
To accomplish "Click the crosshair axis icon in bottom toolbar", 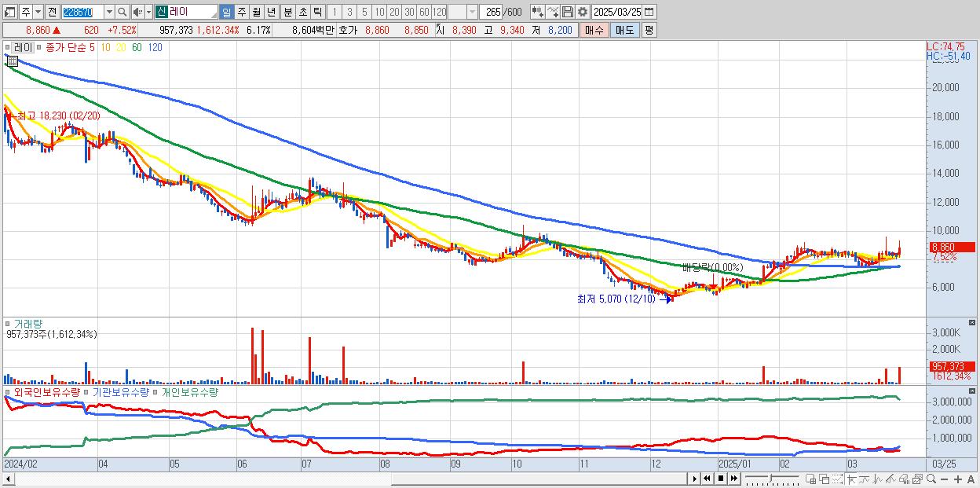I will 851,479.
